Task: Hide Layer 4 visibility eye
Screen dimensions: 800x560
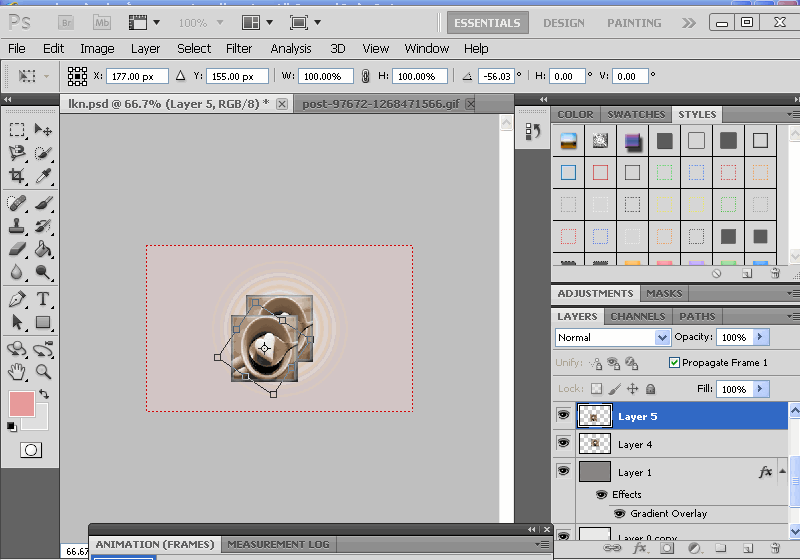Action: pyautogui.click(x=563, y=443)
